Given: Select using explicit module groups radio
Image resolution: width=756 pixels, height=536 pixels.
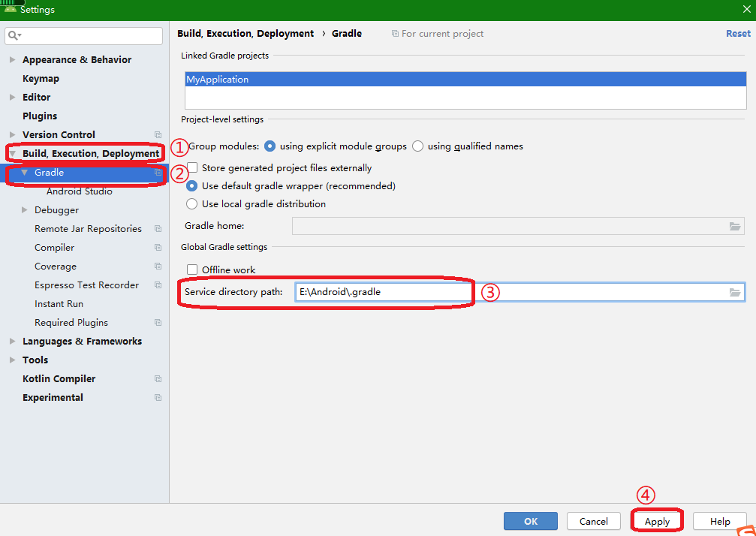Looking at the screenshot, I should point(270,146).
